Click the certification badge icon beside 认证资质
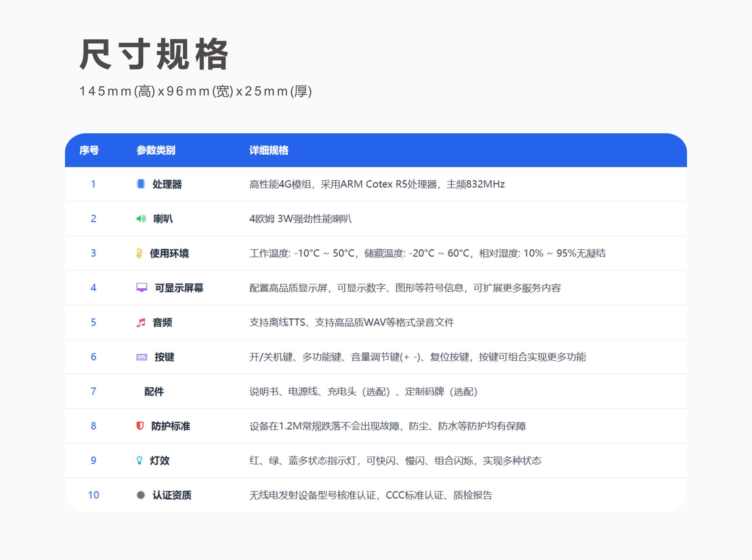The image size is (752, 560). [x=141, y=495]
